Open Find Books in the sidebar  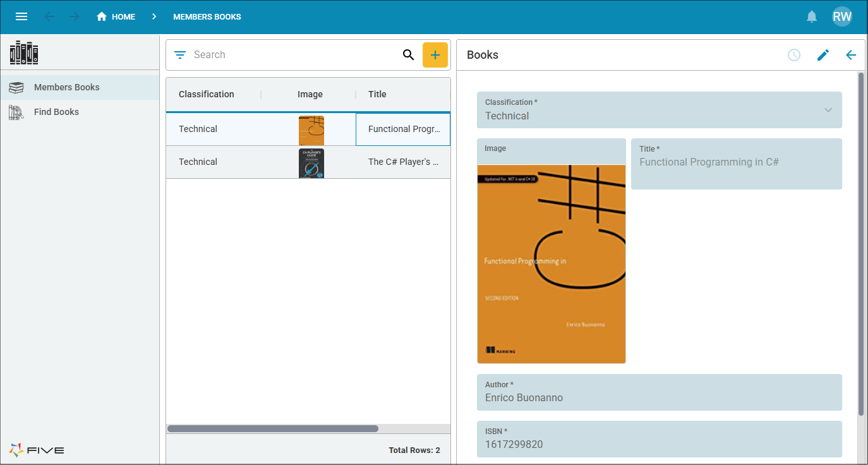[x=80, y=112]
